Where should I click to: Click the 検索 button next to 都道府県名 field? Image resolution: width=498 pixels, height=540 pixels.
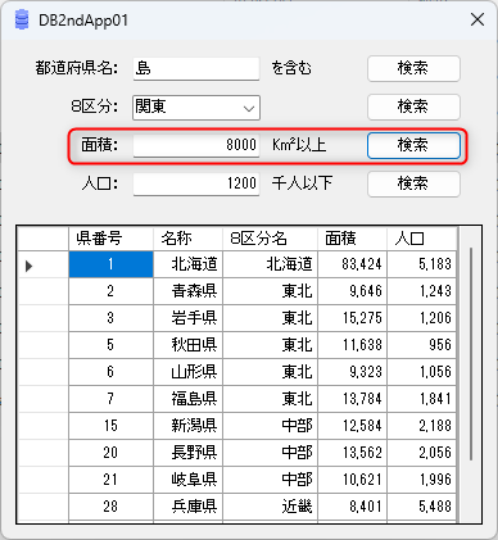(413, 69)
